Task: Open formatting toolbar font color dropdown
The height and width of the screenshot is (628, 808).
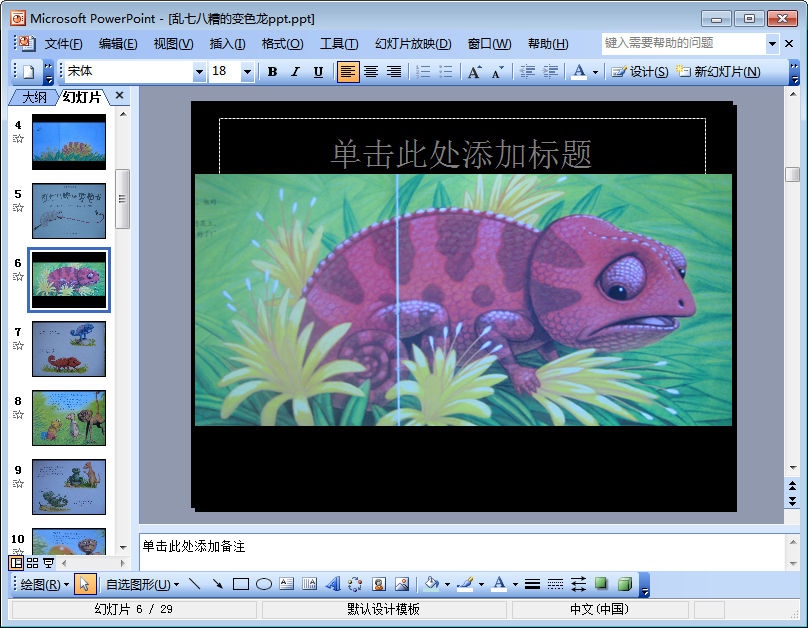Action: [x=595, y=72]
